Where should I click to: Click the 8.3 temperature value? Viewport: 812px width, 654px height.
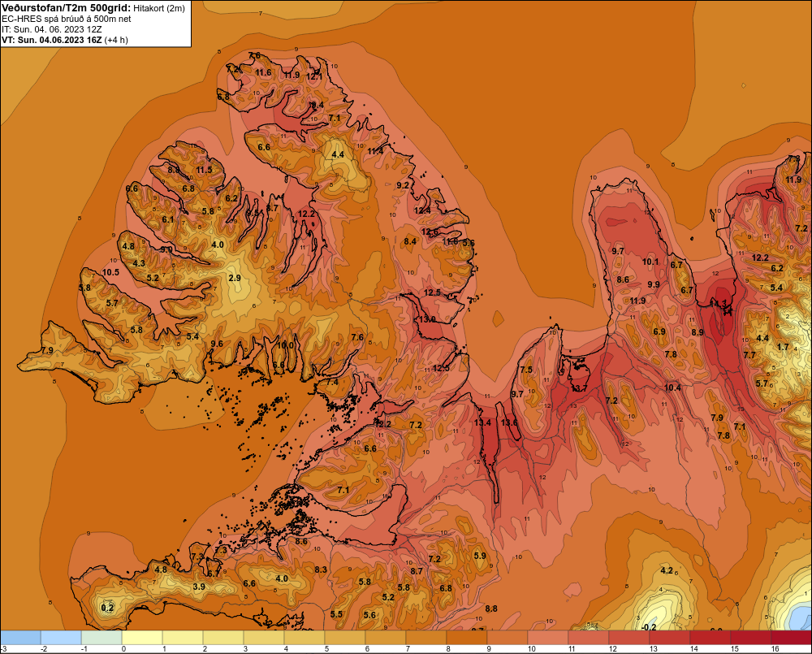pyautogui.click(x=321, y=570)
